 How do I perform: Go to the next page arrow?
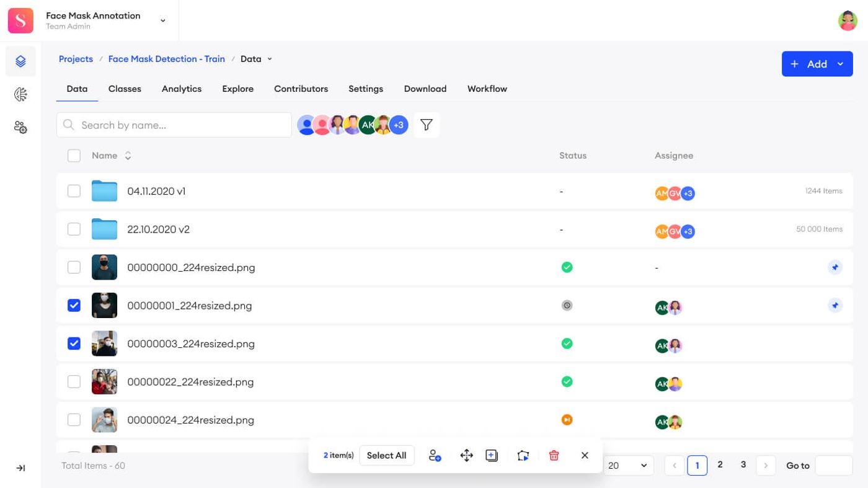point(766,466)
